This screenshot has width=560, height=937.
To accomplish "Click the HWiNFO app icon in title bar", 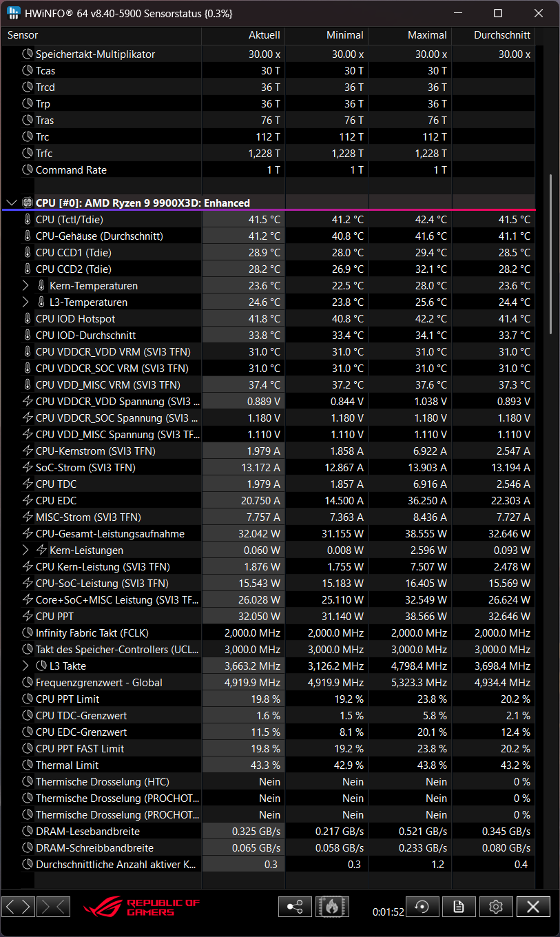I will click(x=13, y=13).
